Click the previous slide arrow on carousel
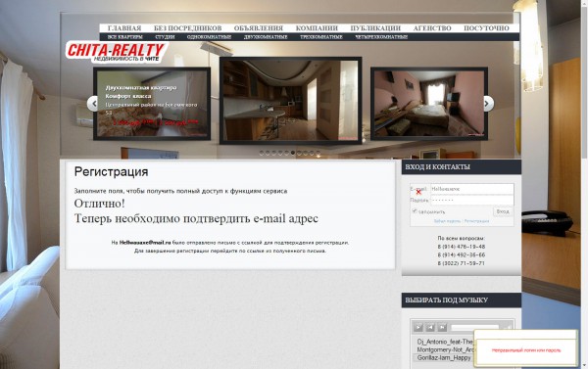This screenshot has width=588, height=369. (x=93, y=104)
